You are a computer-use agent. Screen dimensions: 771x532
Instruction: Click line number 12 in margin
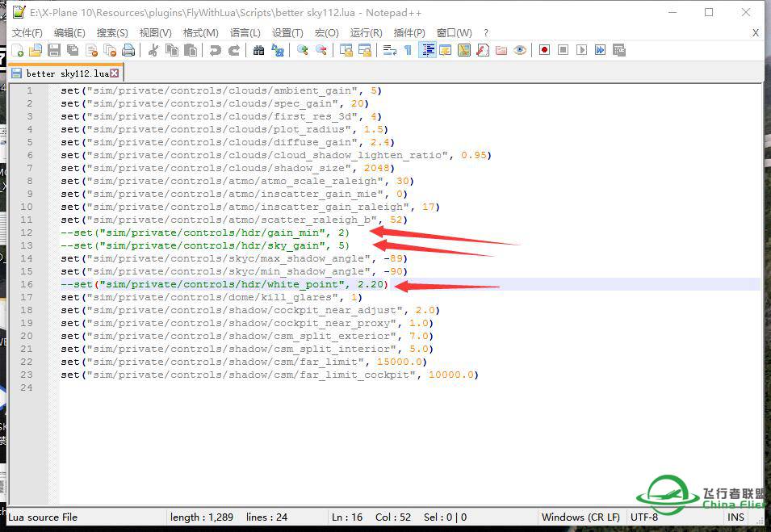[27, 232]
